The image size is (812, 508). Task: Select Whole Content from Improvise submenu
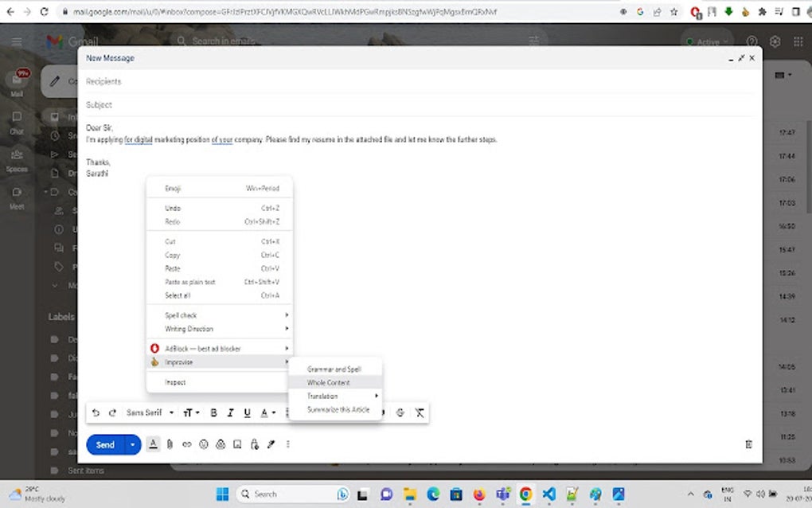pyautogui.click(x=328, y=382)
